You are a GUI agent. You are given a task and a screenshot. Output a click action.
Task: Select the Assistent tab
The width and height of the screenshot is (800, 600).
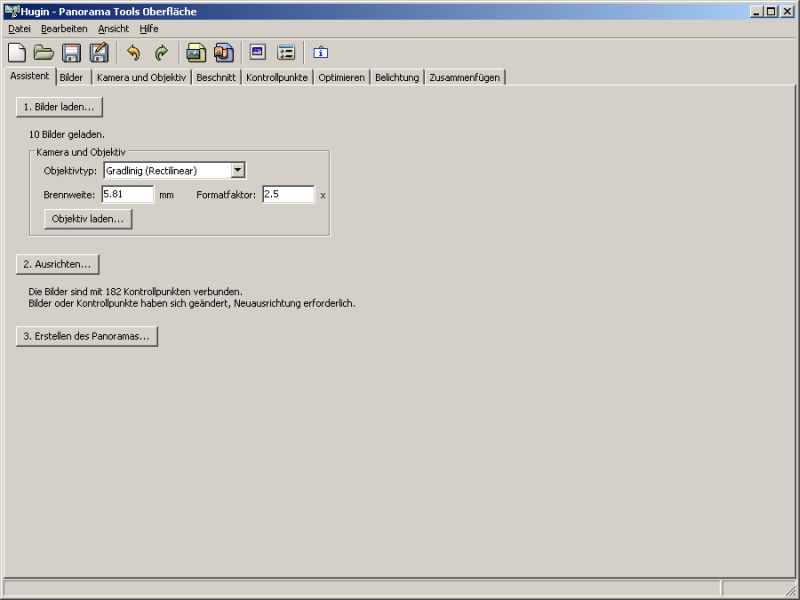30,76
